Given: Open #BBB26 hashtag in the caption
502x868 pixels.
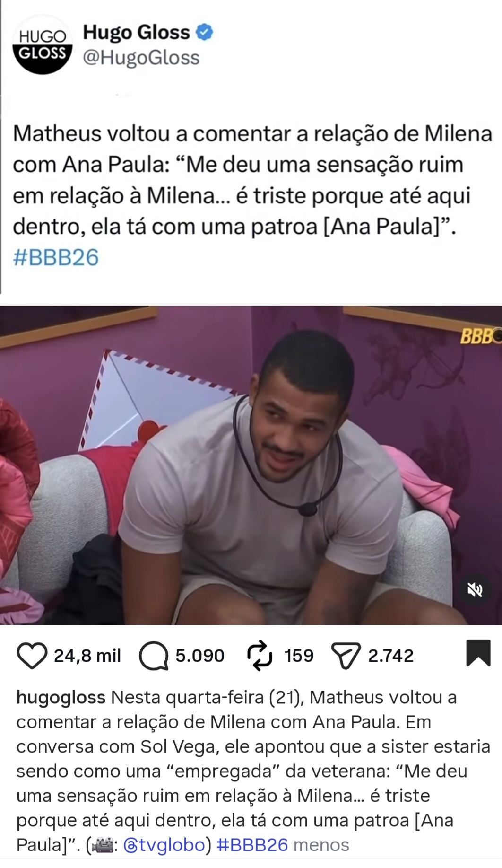Looking at the screenshot, I should (x=252, y=845).
